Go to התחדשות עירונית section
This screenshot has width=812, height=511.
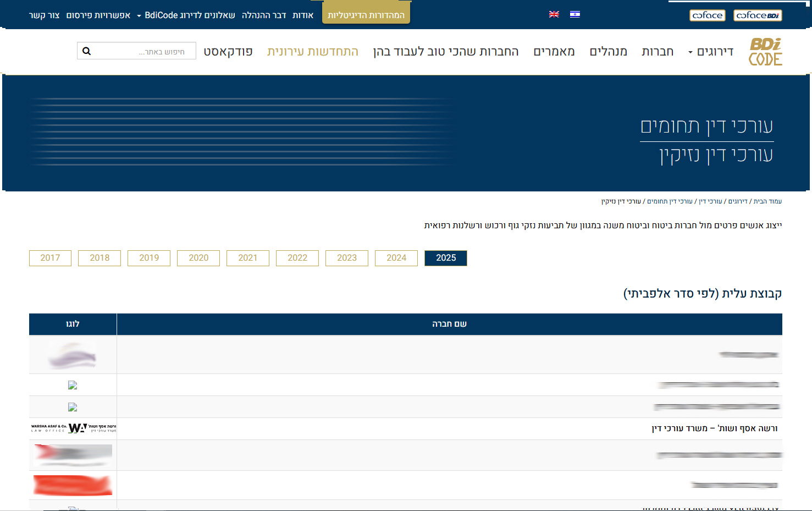(x=312, y=52)
